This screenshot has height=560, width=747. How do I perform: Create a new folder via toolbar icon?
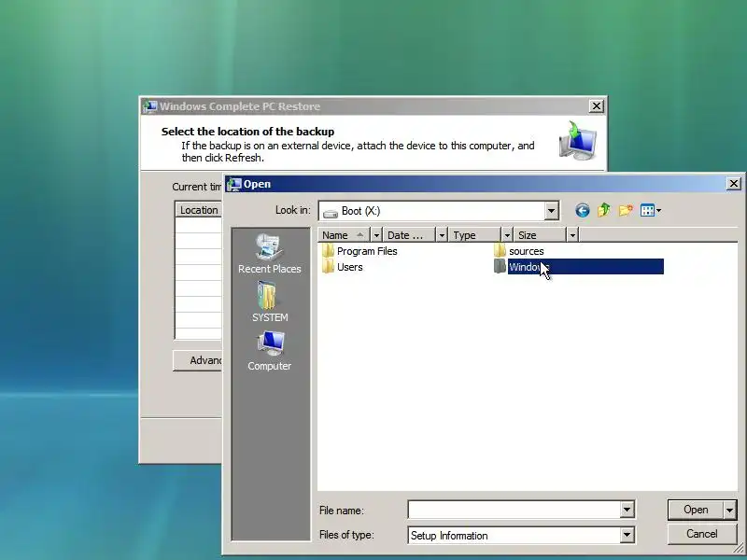pyautogui.click(x=626, y=210)
